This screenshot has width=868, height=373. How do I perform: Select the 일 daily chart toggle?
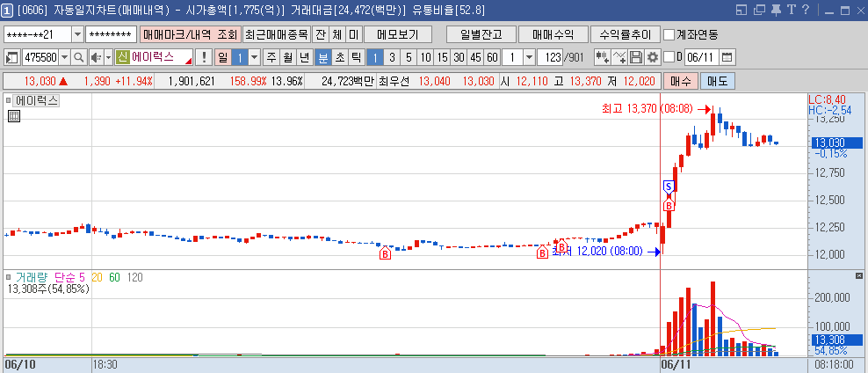pyautogui.click(x=222, y=57)
